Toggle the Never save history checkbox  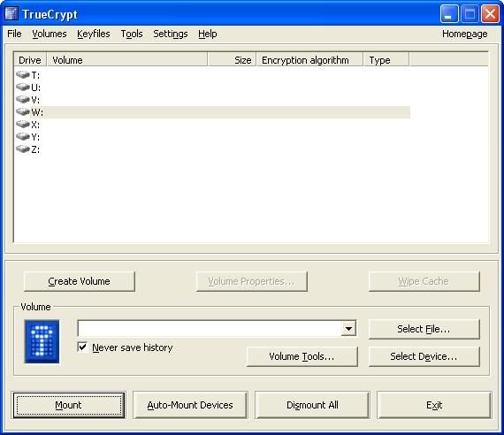point(82,347)
